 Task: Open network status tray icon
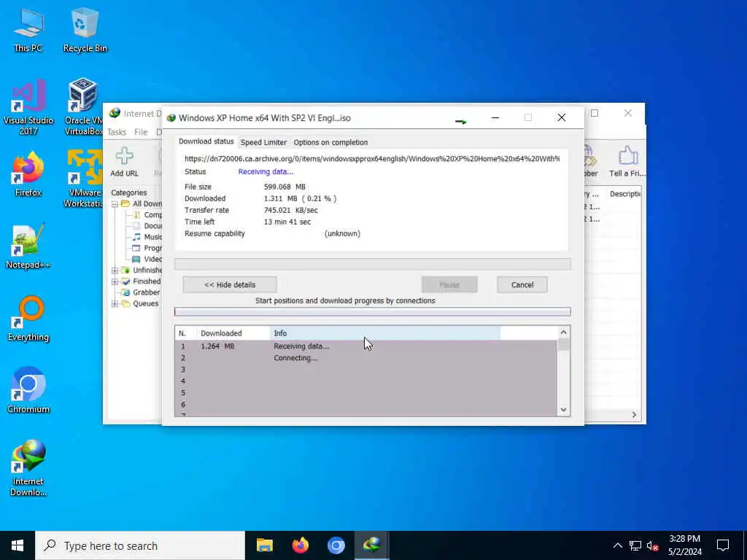click(x=635, y=545)
